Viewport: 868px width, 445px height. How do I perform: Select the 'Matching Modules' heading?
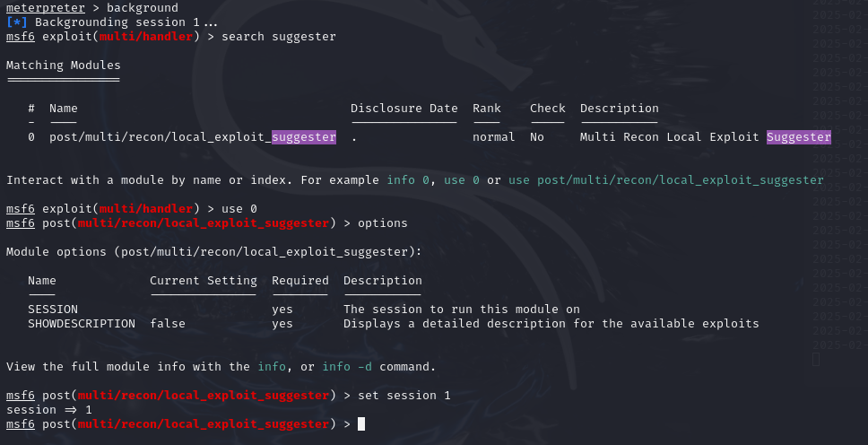click(x=63, y=65)
